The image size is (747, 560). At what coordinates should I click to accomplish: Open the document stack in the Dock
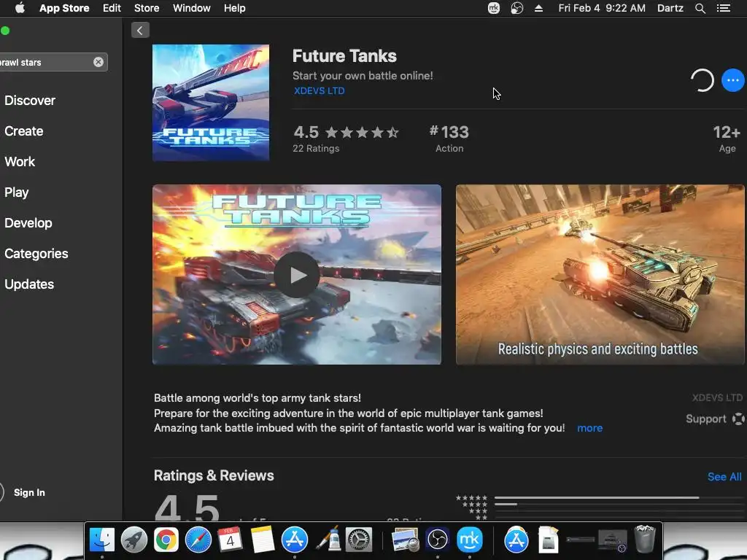point(548,540)
